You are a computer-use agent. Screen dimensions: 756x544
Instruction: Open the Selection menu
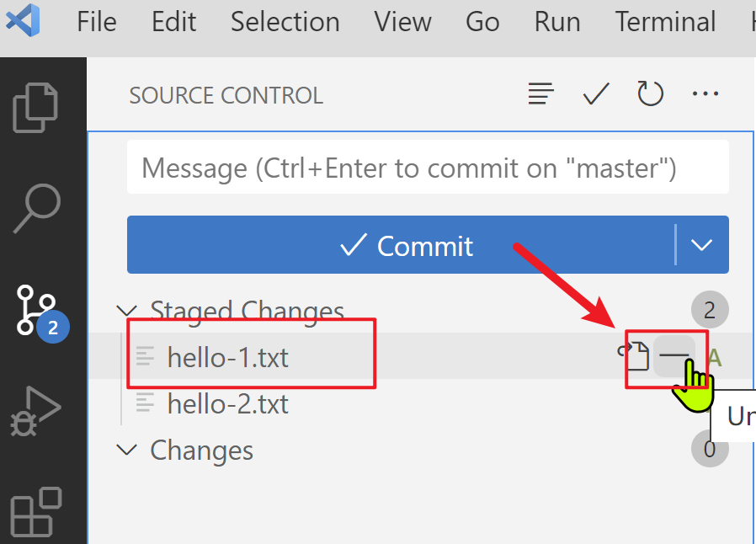(285, 22)
